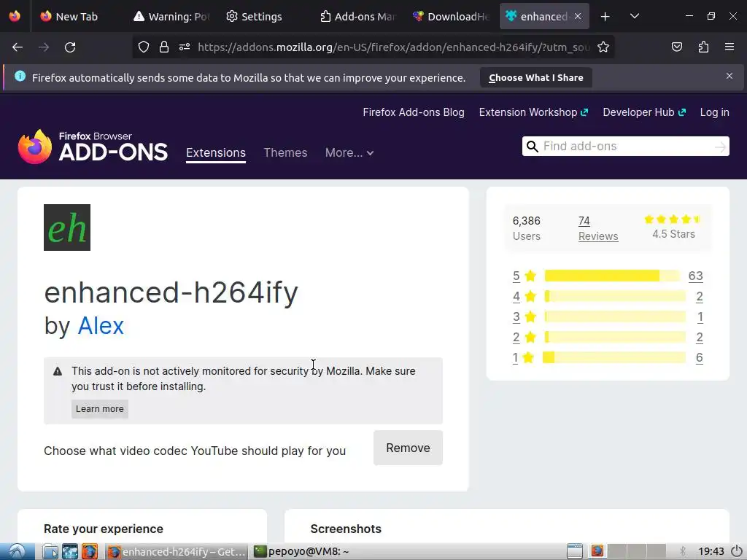
Task: Click the 1-star rating bar
Action: 614,357
